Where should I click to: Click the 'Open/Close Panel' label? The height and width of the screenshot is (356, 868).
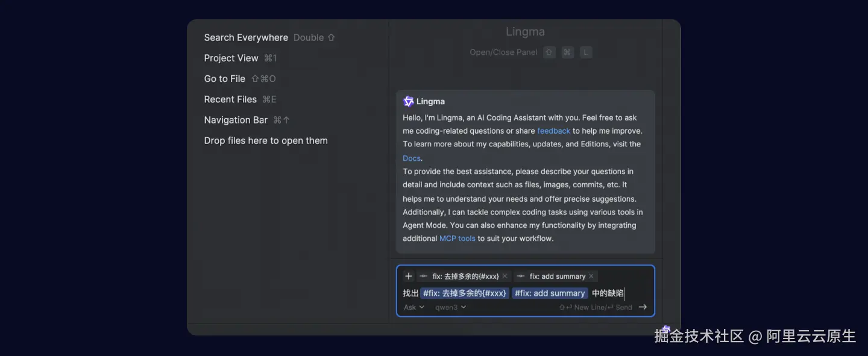click(x=503, y=52)
